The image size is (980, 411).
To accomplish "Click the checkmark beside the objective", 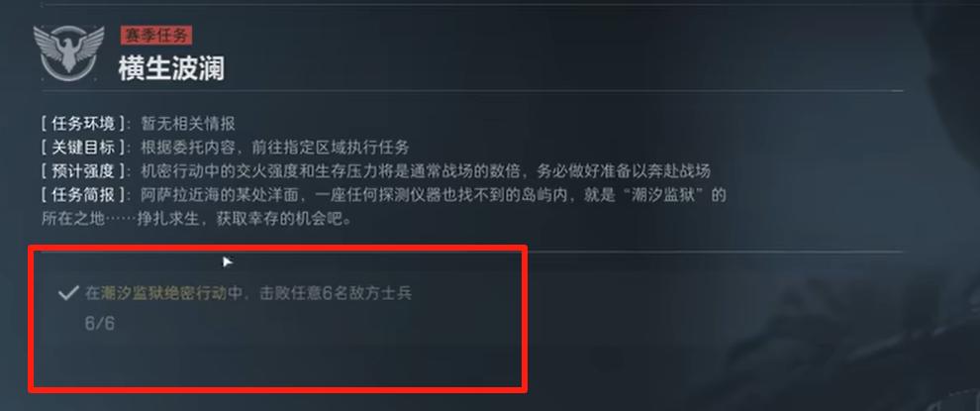I will [x=67, y=293].
